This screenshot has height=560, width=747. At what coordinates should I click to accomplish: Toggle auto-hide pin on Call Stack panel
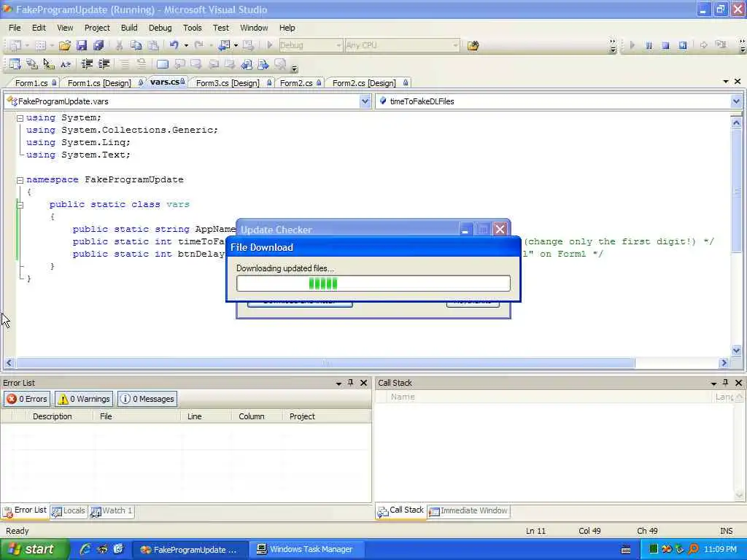click(x=726, y=382)
